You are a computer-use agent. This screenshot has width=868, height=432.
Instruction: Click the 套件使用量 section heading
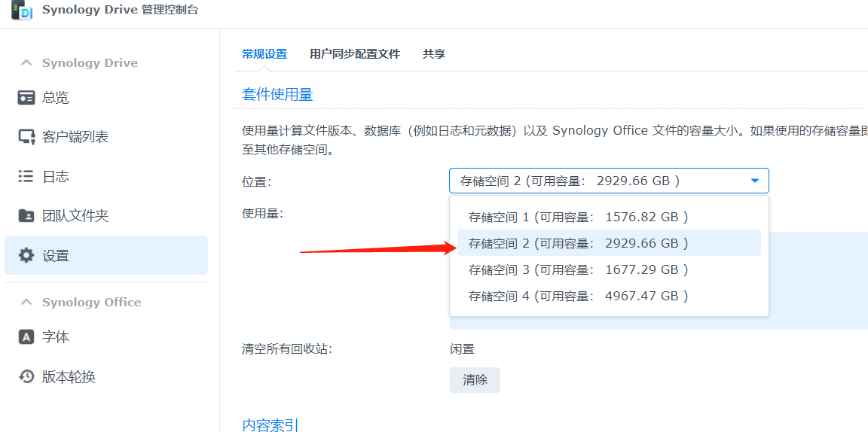[x=277, y=94]
